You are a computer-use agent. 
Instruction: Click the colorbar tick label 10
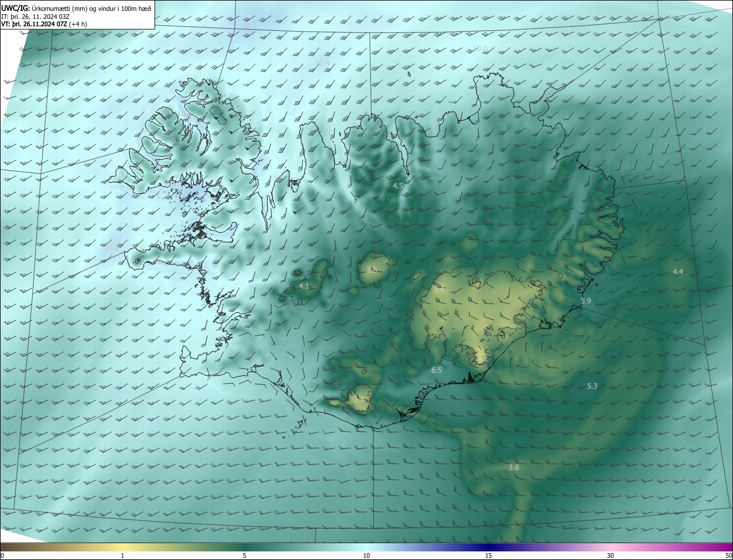coord(366,555)
